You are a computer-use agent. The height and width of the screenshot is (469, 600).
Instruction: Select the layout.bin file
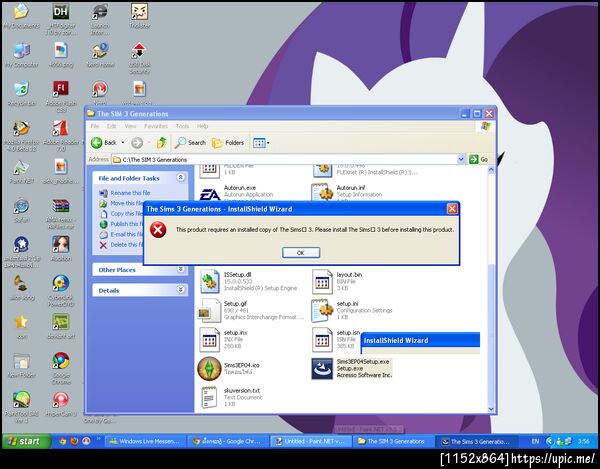coord(337,282)
